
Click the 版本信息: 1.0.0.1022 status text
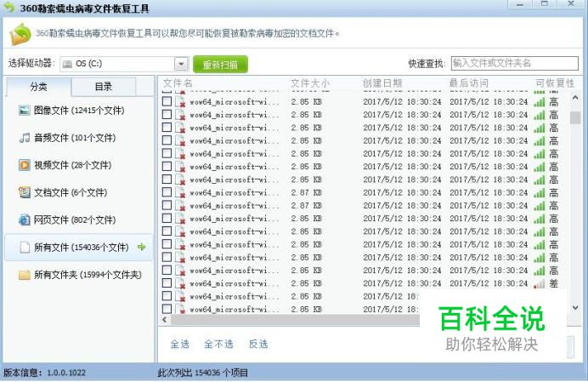point(45,373)
